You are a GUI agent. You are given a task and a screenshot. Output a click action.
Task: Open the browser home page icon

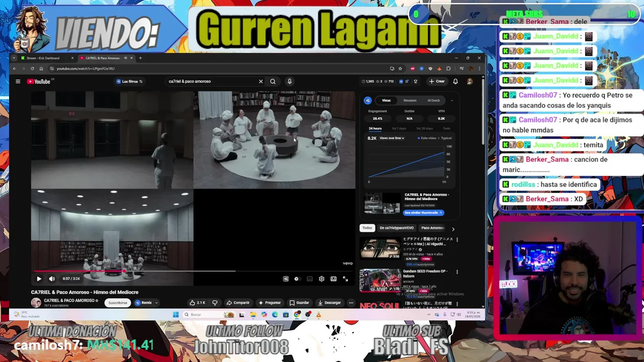tap(41, 68)
